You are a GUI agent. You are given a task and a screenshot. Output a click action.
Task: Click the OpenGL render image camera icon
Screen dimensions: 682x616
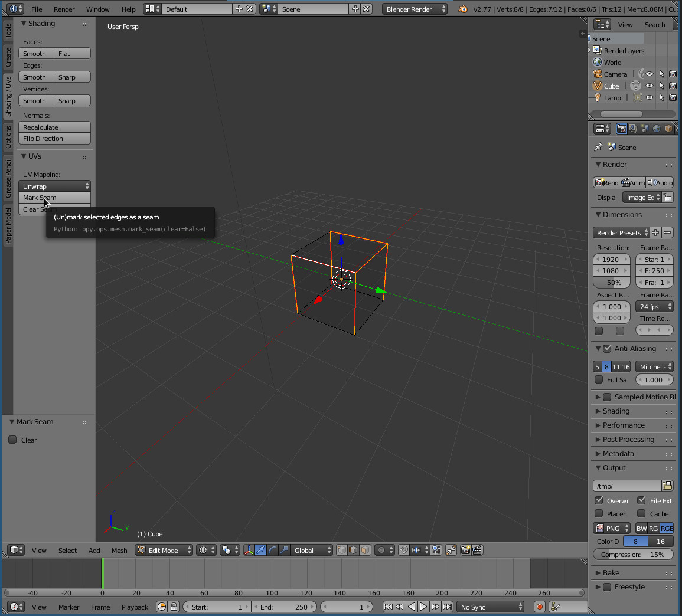coord(465,550)
